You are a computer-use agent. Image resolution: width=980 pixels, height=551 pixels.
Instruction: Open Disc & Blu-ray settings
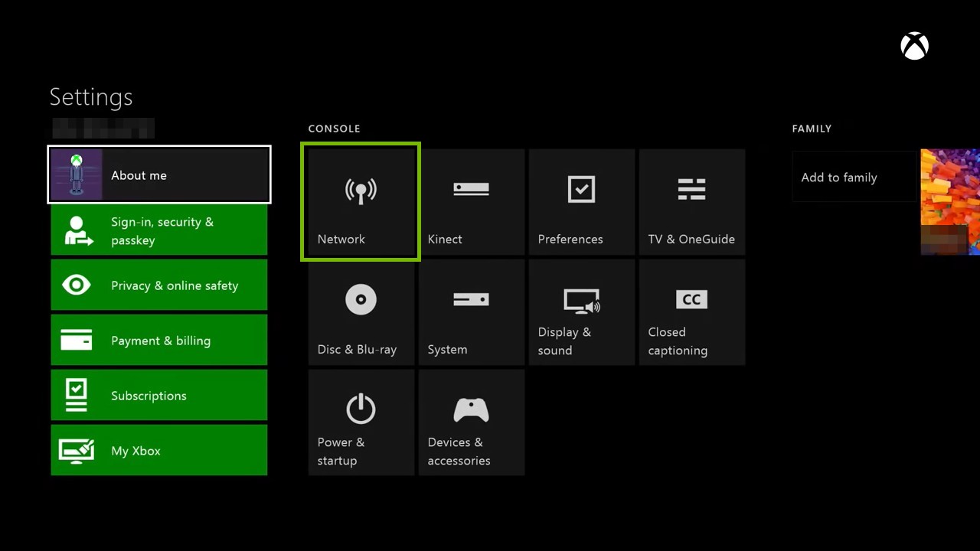(360, 311)
